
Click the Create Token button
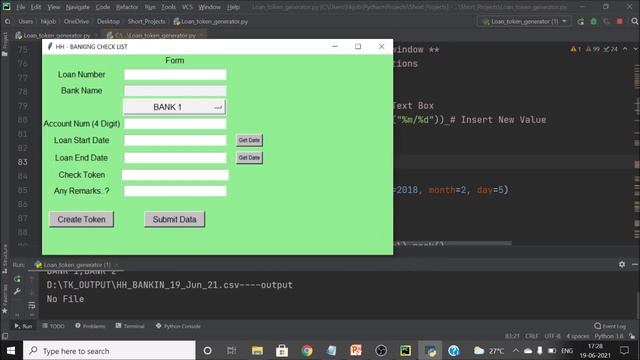click(x=81, y=219)
